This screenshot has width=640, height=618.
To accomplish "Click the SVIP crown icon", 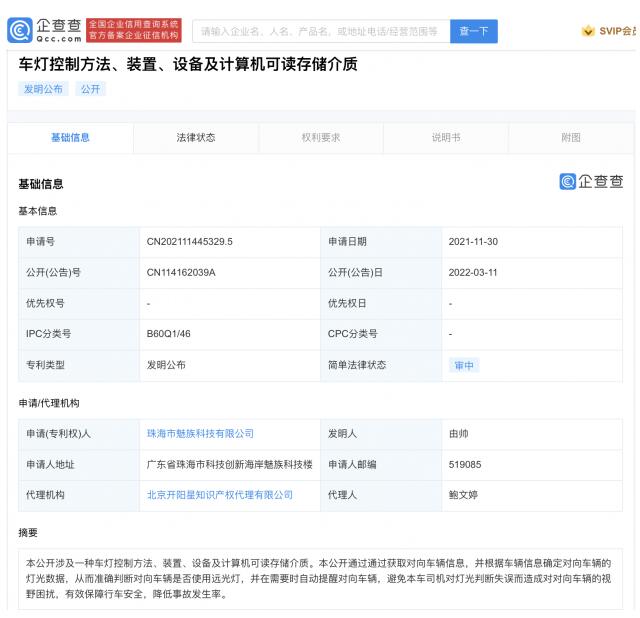I will click(588, 31).
